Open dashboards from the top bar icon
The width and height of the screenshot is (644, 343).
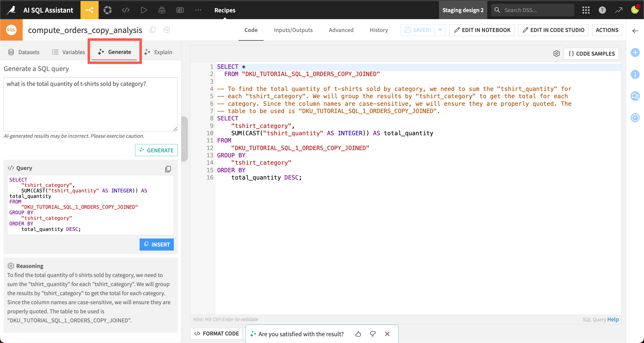(180, 10)
